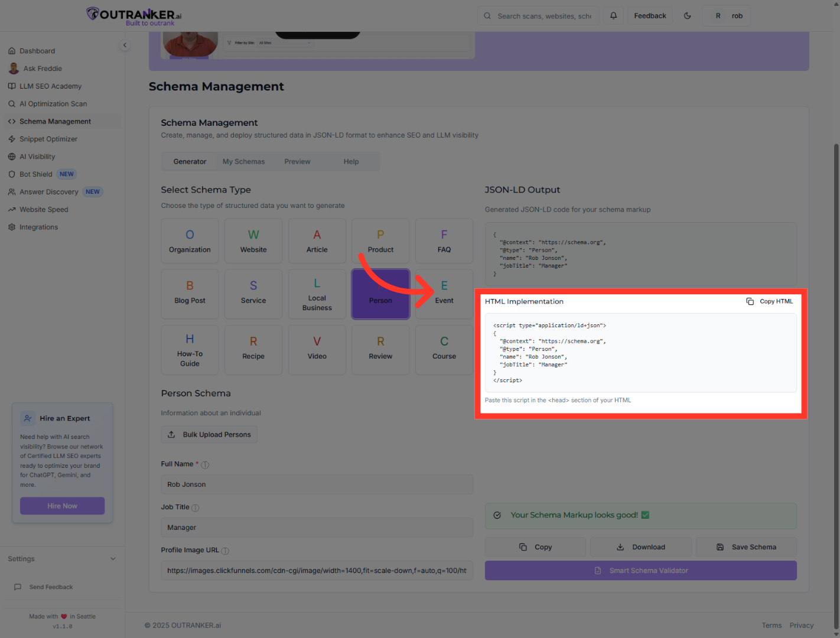Open LLM SEO Academy
Image resolution: width=840 pixels, height=638 pixels.
click(62, 86)
